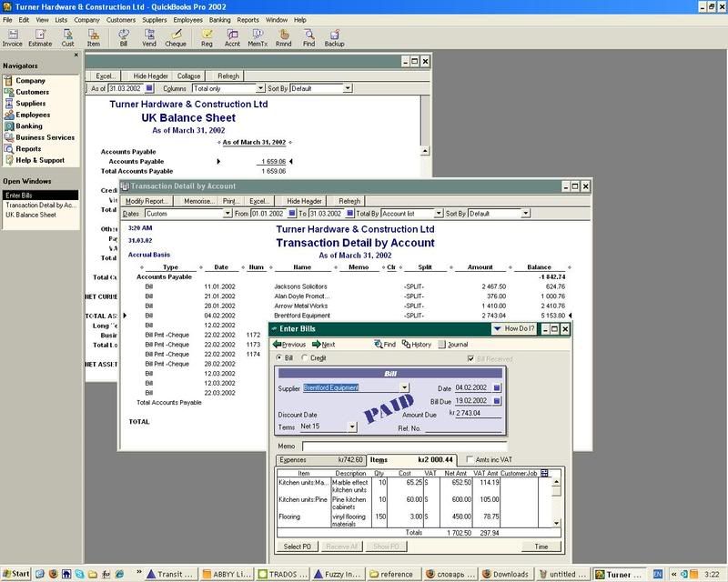Open the Banking menu
The height and width of the screenshot is (582, 728).
[x=219, y=20]
